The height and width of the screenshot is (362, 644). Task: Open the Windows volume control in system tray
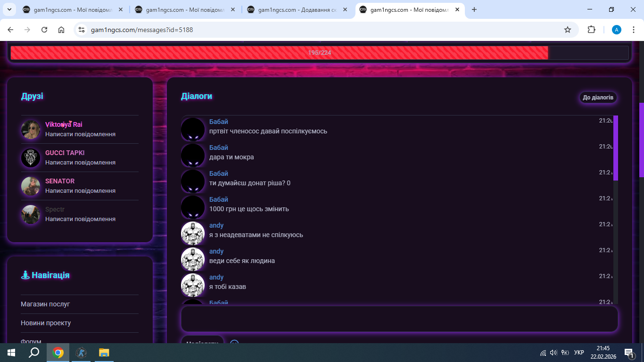coord(553,353)
